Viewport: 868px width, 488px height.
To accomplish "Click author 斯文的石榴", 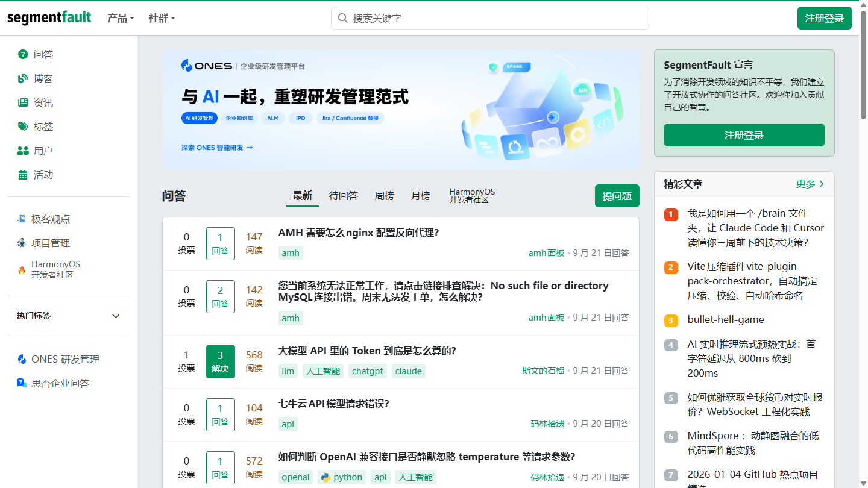I will click(x=543, y=371).
